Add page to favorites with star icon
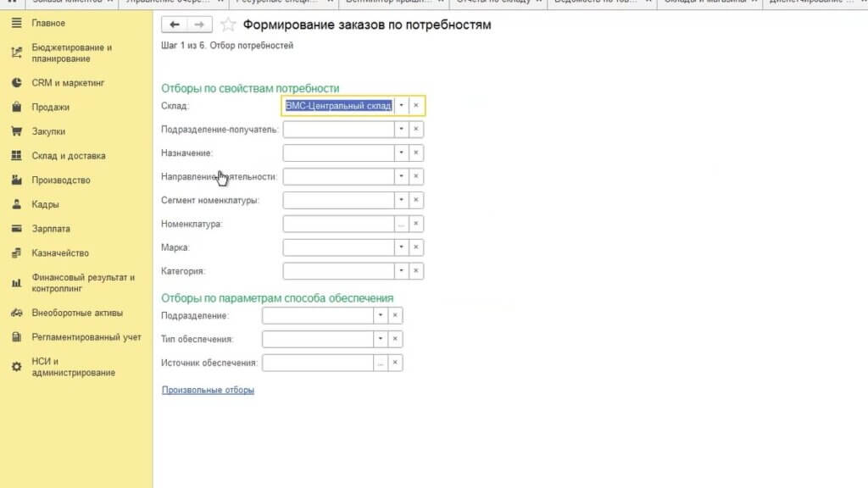This screenshot has width=868, height=488. click(227, 25)
